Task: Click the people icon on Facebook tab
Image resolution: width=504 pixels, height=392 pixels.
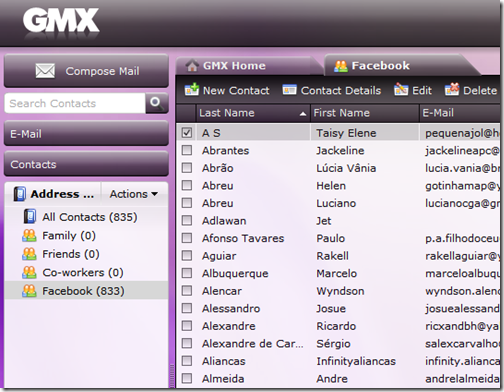Action: 341,66
